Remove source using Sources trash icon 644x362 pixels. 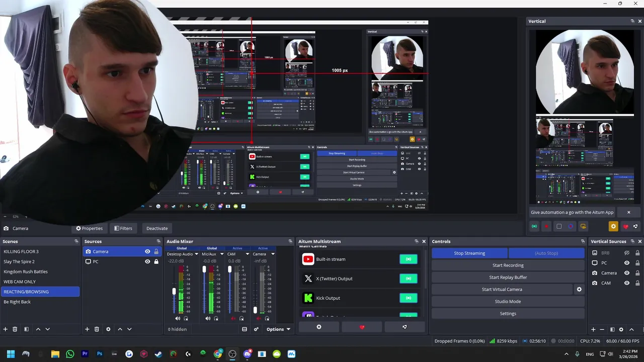[x=97, y=329]
